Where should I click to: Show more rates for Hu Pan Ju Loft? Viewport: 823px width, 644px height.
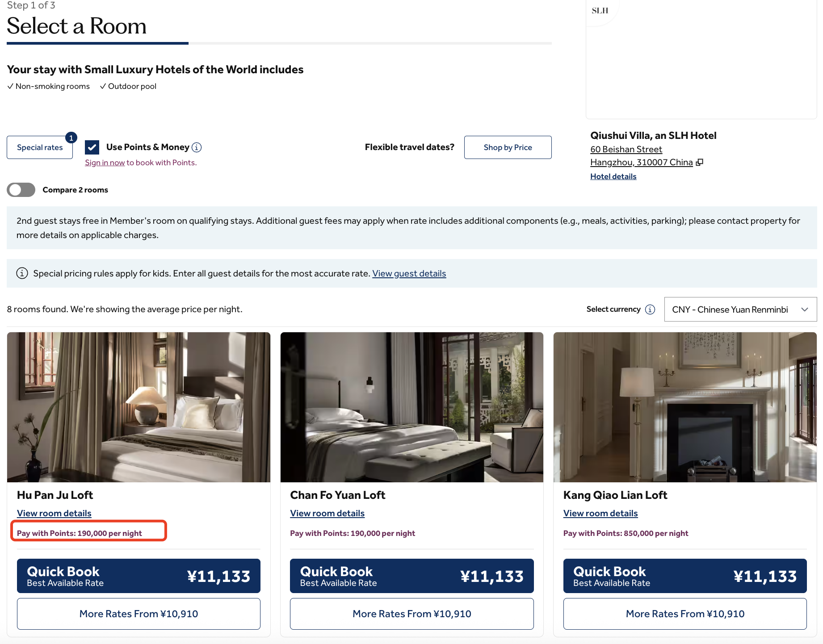139,614
